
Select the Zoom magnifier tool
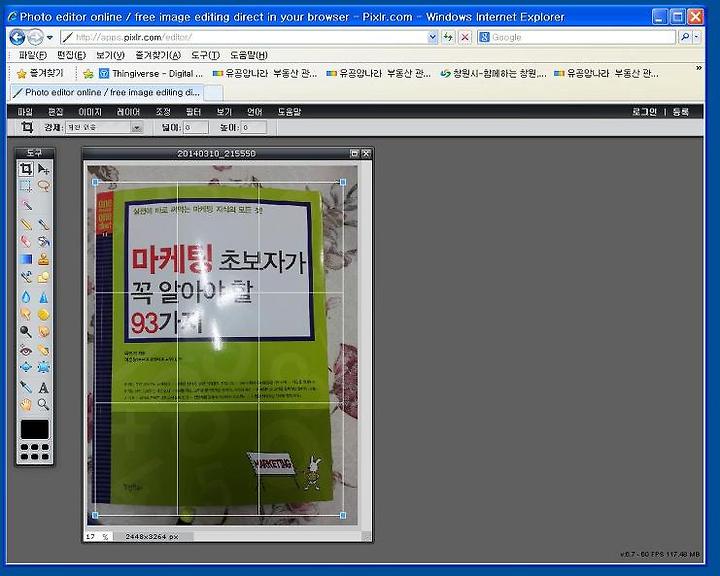tap(44, 404)
